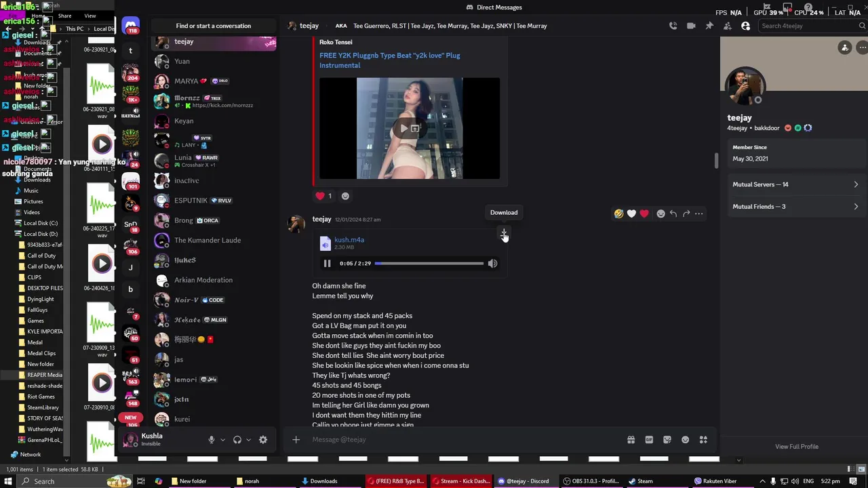Open the DM with Yuan
Screen dimensions: 868x488
tap(214, 62)
